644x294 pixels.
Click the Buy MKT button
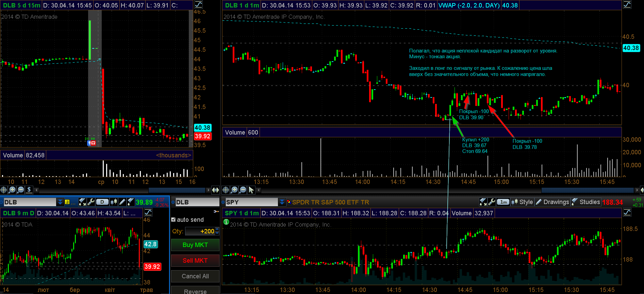point(195,245)
